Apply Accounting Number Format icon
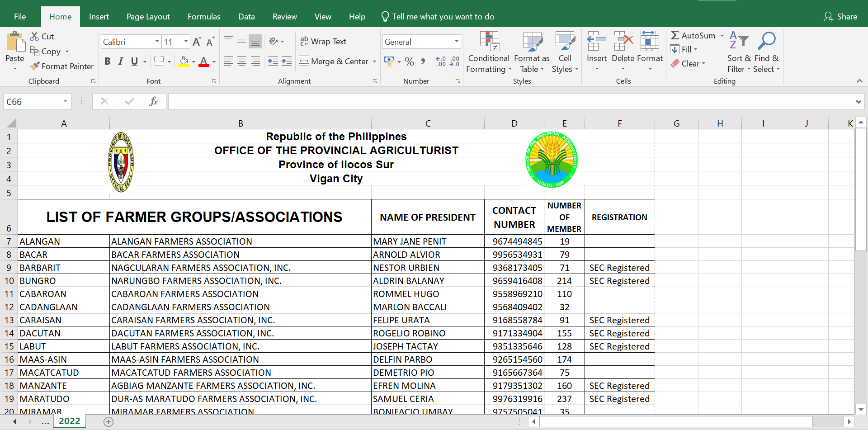868x430 pixels. pos(389,61)
